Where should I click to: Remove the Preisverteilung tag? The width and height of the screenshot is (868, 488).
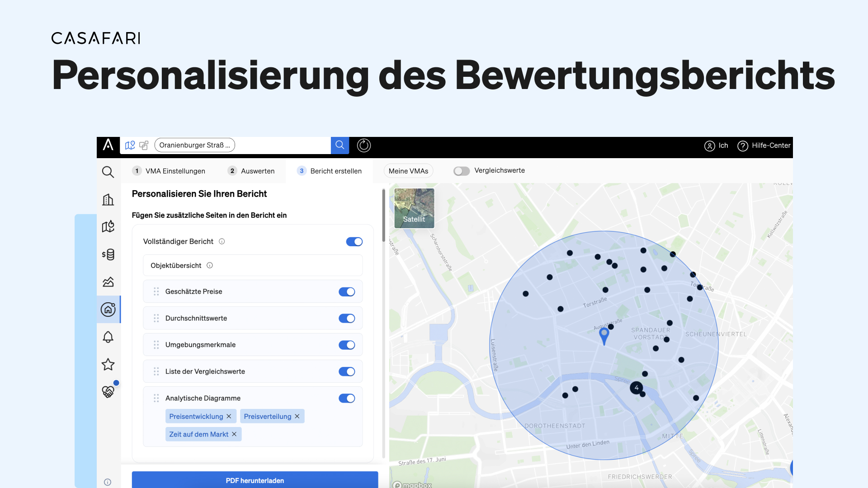click(x=297, y=416)
